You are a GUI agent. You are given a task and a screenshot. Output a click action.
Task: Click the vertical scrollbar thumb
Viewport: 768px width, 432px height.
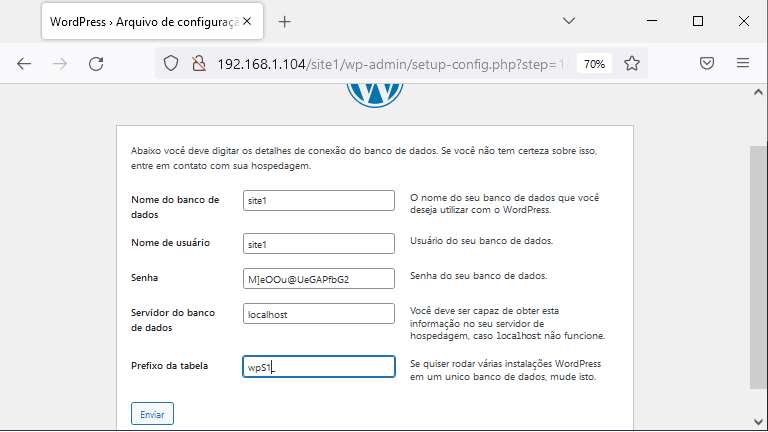pos(758,267)
